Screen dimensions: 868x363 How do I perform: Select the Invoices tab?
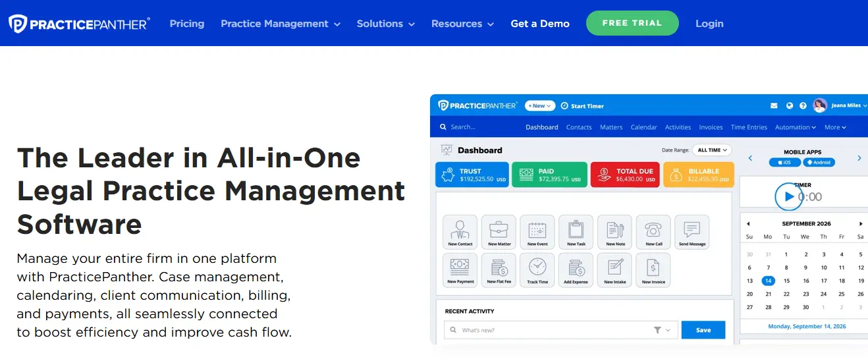coord(711,127)
